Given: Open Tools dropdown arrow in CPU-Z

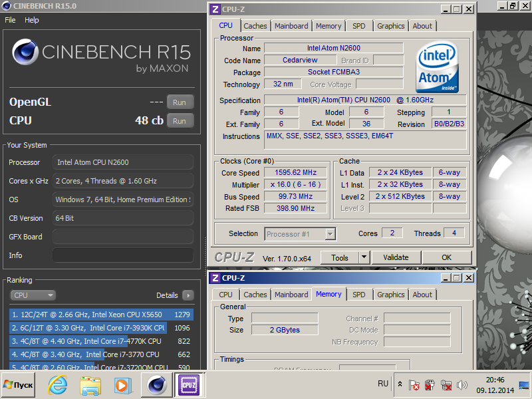Looking at the screenshot, I should point(364,257).
